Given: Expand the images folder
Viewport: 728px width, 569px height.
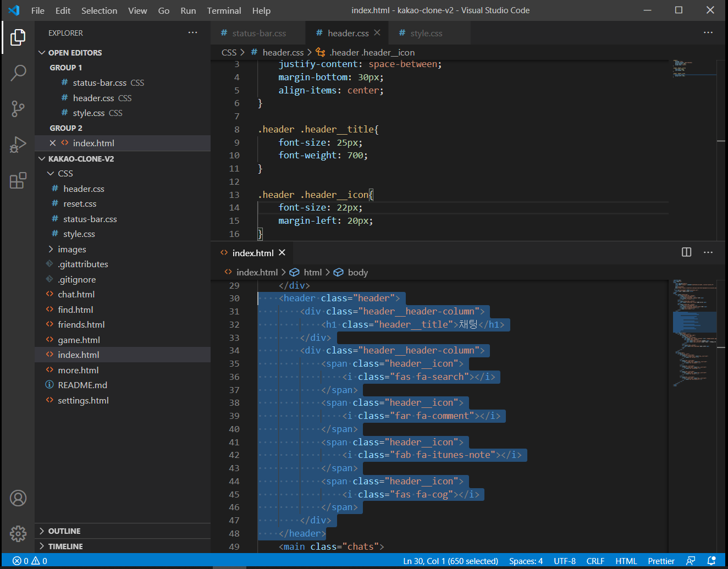Looking at the screenshot, I should 51,249.
